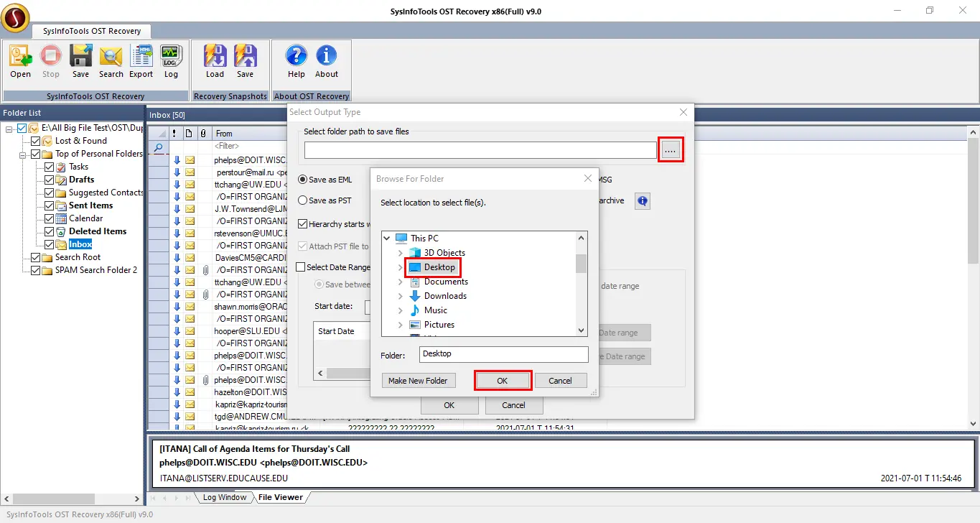This screenshot has height=523, width=980.
Task: Click the Stop toolbar icon
Action: (51, 62)
